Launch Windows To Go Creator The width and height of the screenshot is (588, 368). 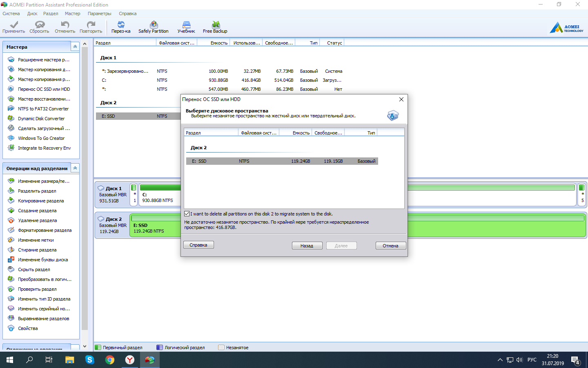(41, 138)
